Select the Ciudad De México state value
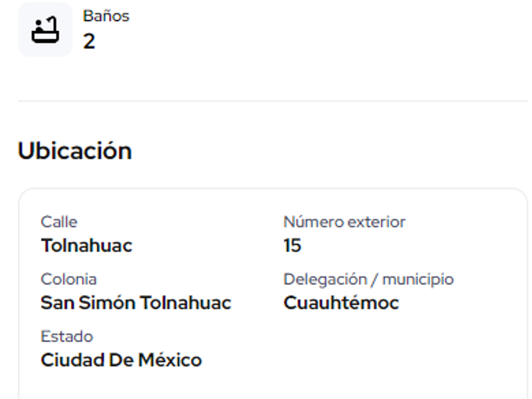Image resolution: width=532 pixels, height=399 pixels. (122, 360)
